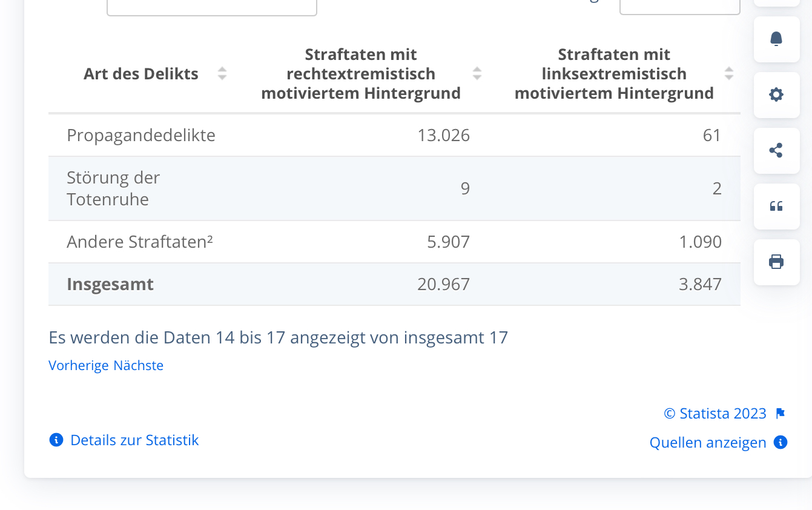Image resolution: width=812 pixels, height=510 pixels.
Task: Click info icon before Details zur Statistik
Action: pyautogui.click(x=56, y=440)
